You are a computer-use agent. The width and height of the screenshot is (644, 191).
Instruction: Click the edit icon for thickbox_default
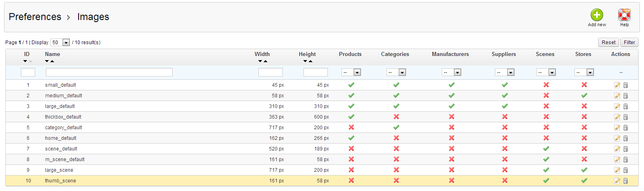(617, 117)
